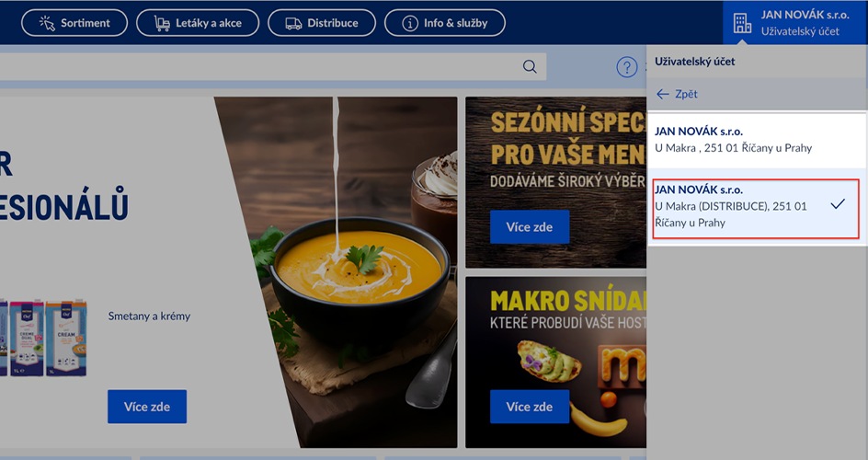The image size is (868, 460).
Task: Click the Smetany a krémy product thumbnail
Action: [42, 339]
